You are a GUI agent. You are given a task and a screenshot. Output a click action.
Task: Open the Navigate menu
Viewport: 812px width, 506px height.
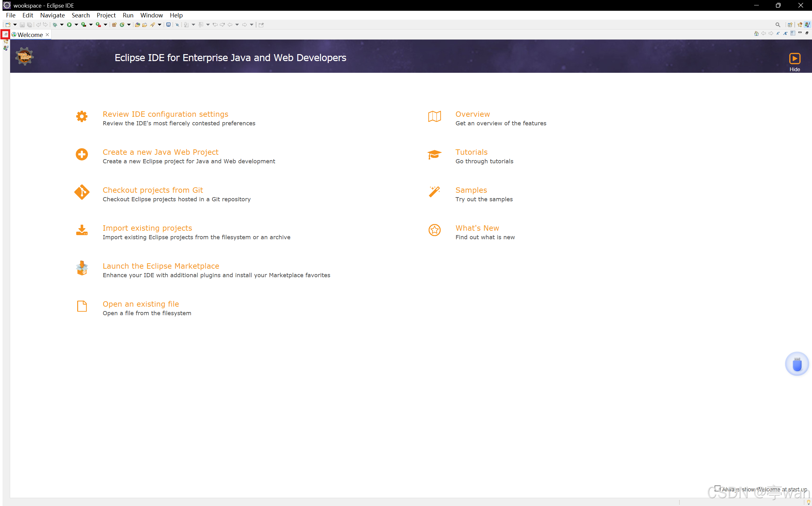(x=53, y=15)
